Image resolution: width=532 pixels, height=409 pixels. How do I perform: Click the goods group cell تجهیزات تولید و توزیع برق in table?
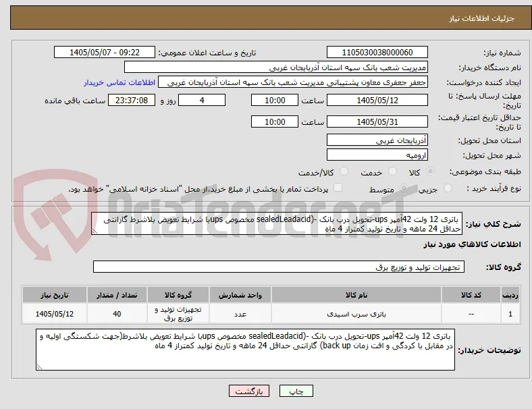pos(178,314)
